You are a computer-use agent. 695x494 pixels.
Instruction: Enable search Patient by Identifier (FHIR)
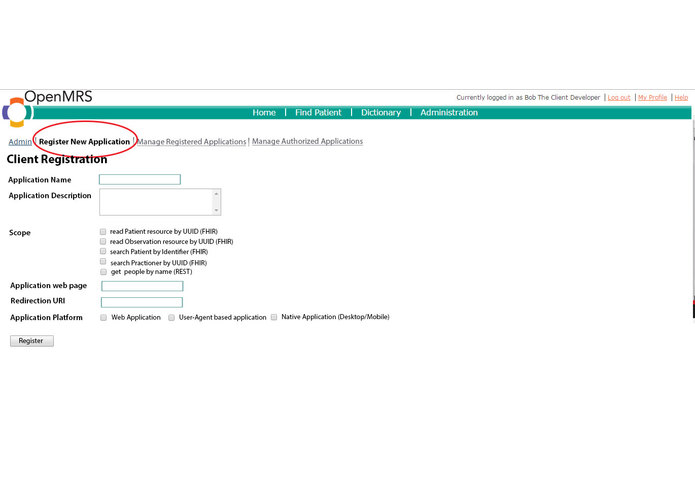click(103, 251)
